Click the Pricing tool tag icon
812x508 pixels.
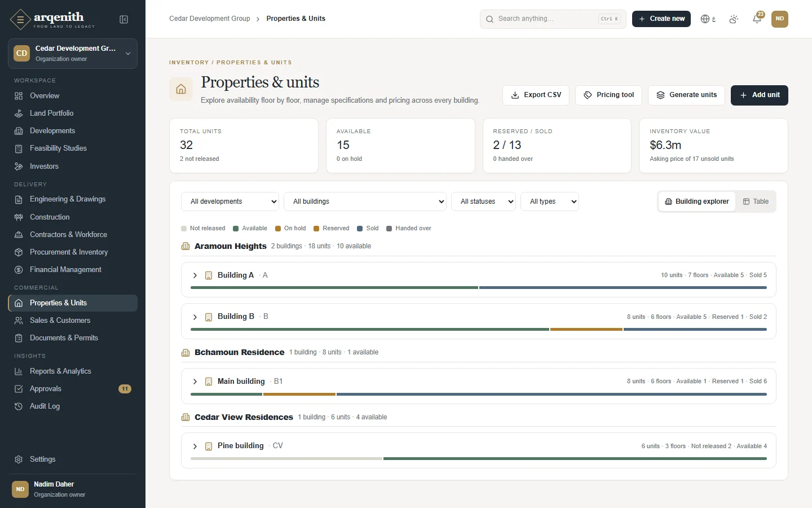tap(588, 95)
